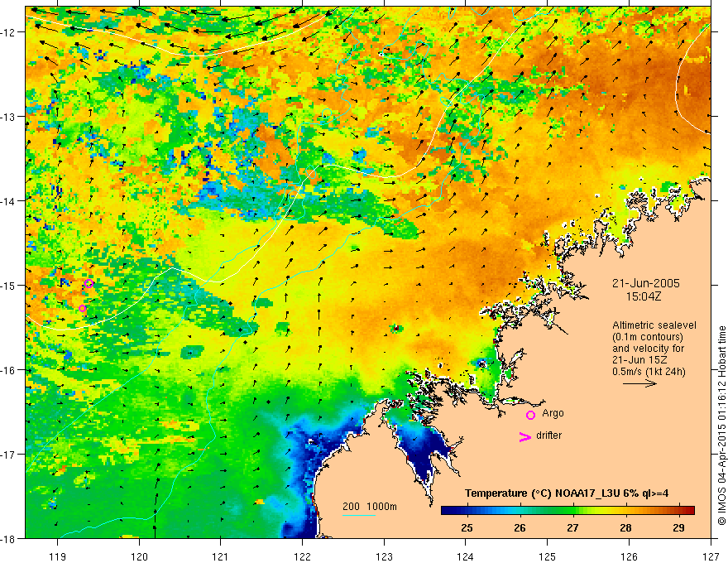Click the longitude axis label '121'
This screenshot has width=728, height=563.
221,556
